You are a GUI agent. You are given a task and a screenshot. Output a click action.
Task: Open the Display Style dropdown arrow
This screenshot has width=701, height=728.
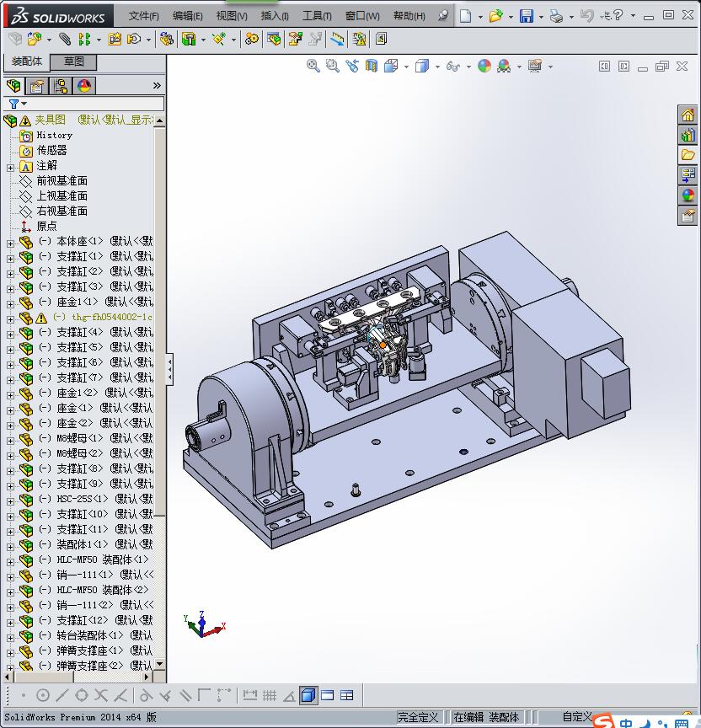(x=437, y=67)
